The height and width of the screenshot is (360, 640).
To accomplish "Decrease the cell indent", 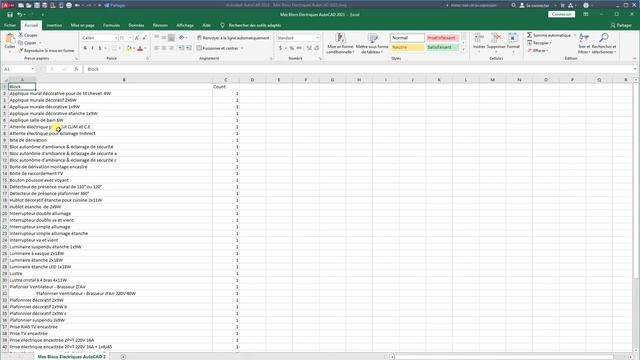I will pos(181,48).
